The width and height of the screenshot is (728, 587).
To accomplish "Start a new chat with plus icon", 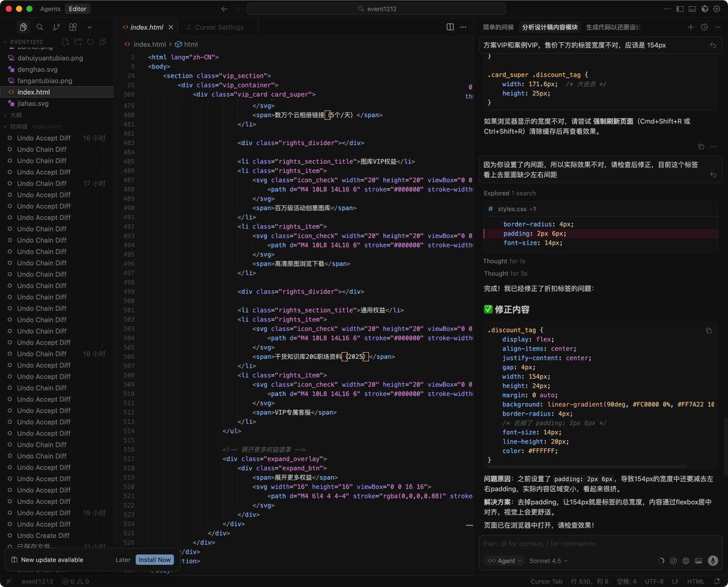I will tap(690, 27).
